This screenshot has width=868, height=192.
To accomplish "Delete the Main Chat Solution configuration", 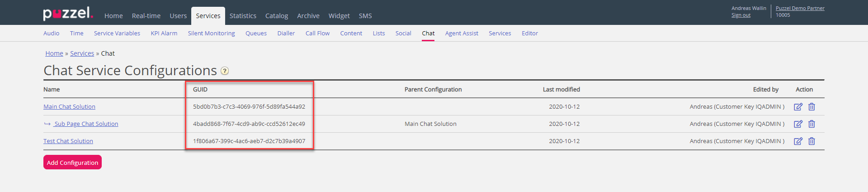I will 811,107.
